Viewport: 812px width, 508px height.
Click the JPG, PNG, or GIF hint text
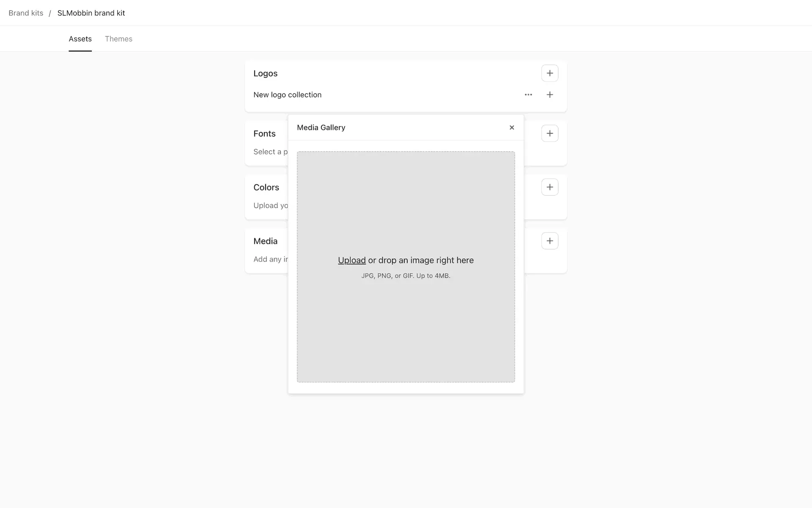tap(406, 276)
